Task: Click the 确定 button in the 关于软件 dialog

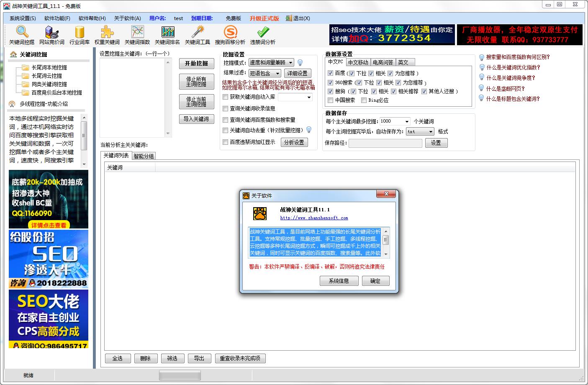Action: coord(375,281)
